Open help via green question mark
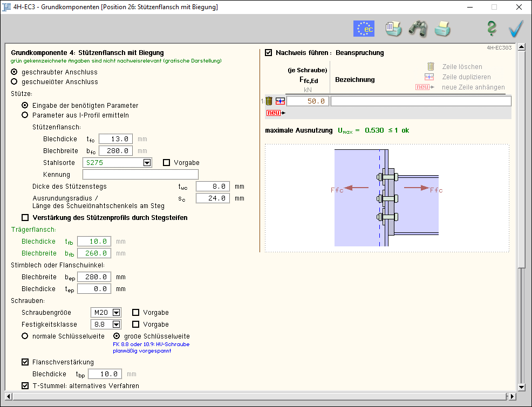 point(492,29)
